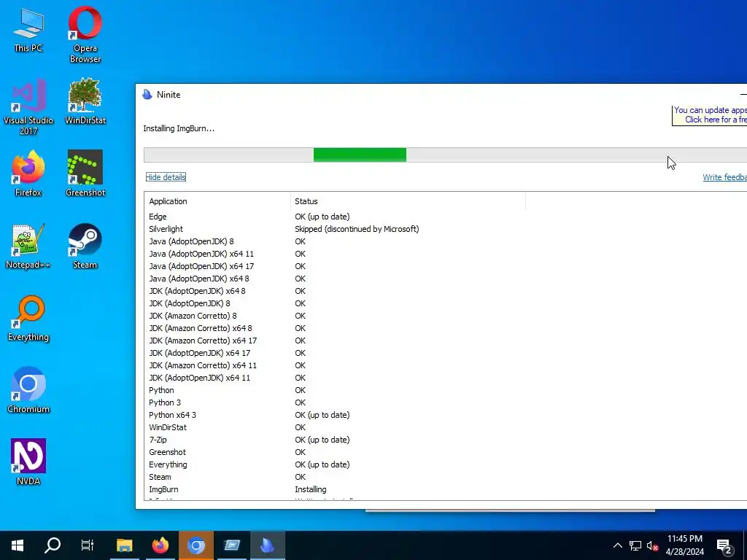The height and width of the screenshot is (560, 747).
Task: Click 'Skipped (discontinued by Microsoft)' status
Action: pyautogui.click(x=357, y=229)
